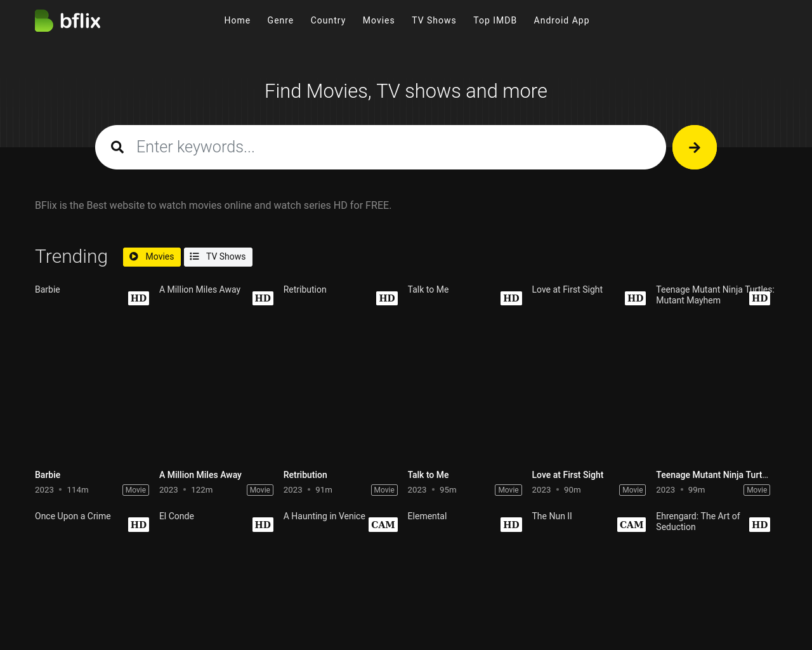
Task: Submit search with yellow arrow button
Action: [x=695, y=147]
